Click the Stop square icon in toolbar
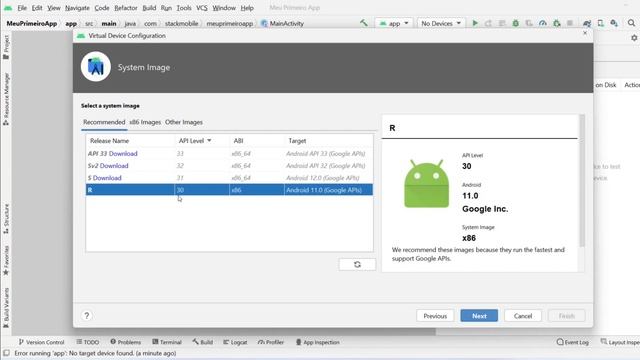Image resolution: width=640 pixels, height=360 pixels. click(x=570, y=23)
